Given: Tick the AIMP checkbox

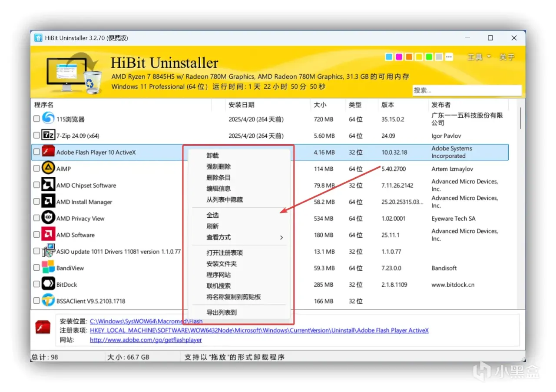Looking at the screenshot, I should click(x=36, y=169).
